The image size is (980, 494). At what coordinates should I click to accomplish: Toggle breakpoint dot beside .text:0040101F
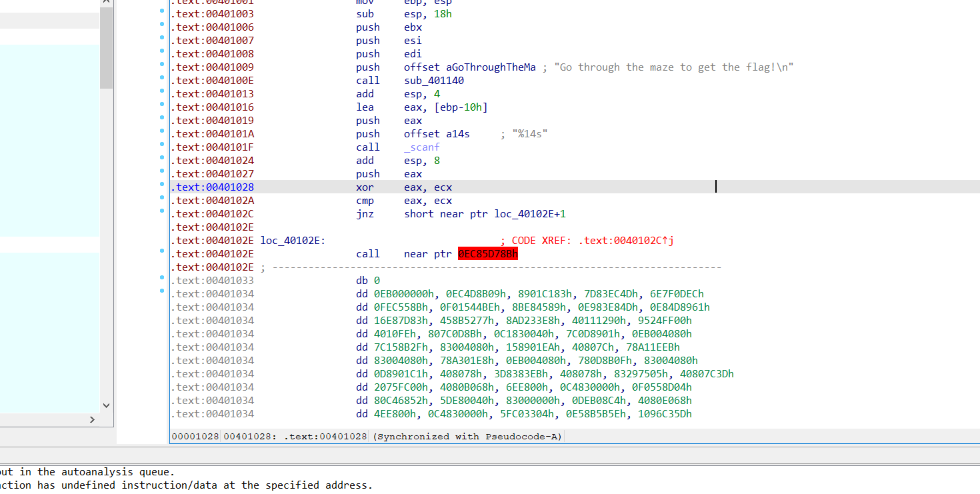[162, 145]
